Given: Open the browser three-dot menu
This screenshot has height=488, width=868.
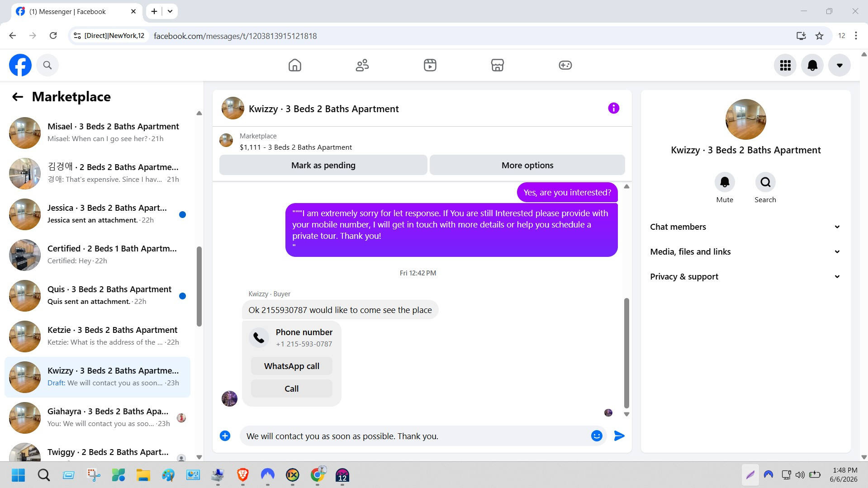Looking at the screenshot, I should click(x=856, y=36).
